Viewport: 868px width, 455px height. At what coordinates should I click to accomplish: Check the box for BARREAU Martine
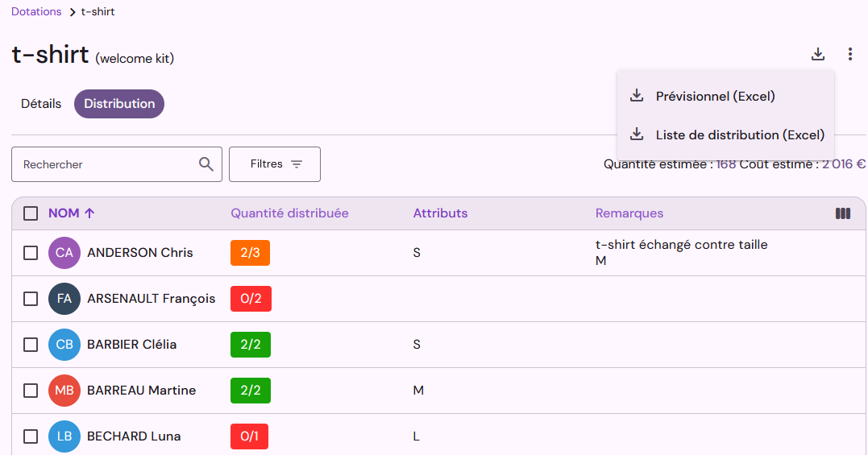tap(31, 391)
